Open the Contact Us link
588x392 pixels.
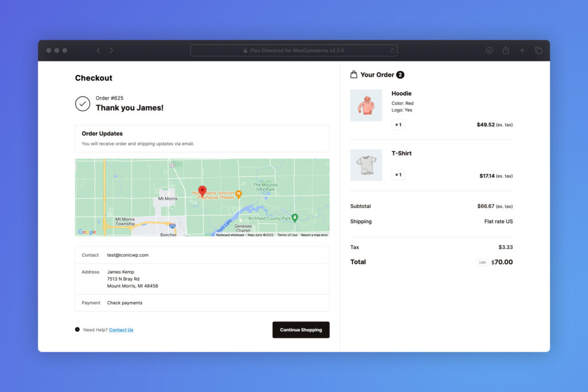(x=121, y=329)
